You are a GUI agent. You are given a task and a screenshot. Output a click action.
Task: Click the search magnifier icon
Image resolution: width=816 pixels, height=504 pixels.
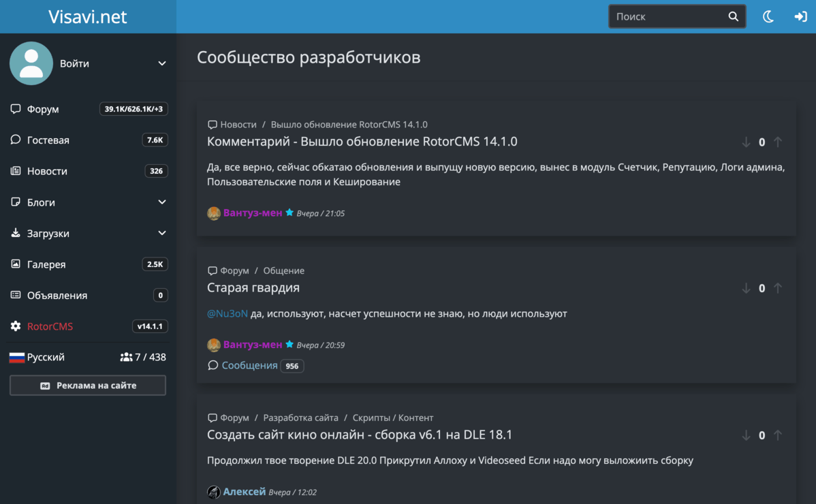pos(734,16)
